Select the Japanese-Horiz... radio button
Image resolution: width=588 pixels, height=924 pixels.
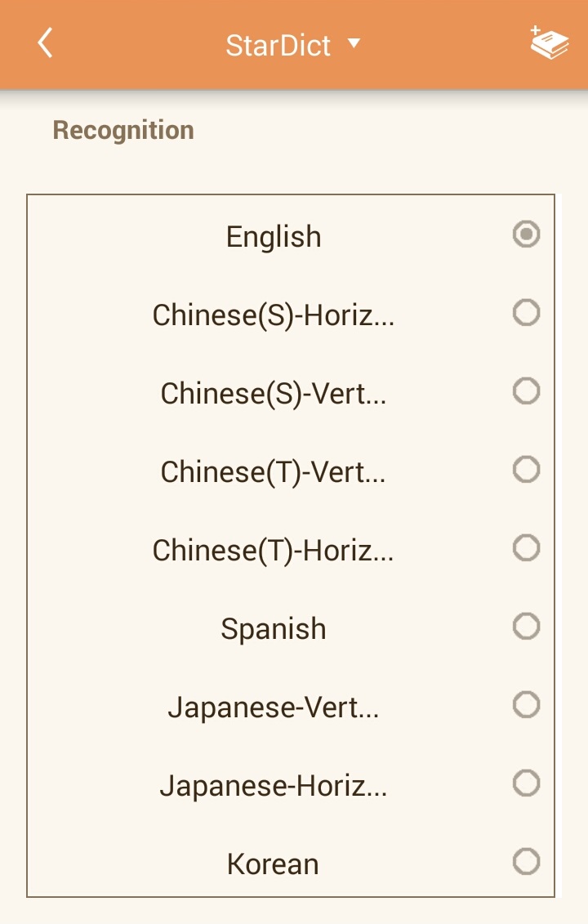pos(526,783)
